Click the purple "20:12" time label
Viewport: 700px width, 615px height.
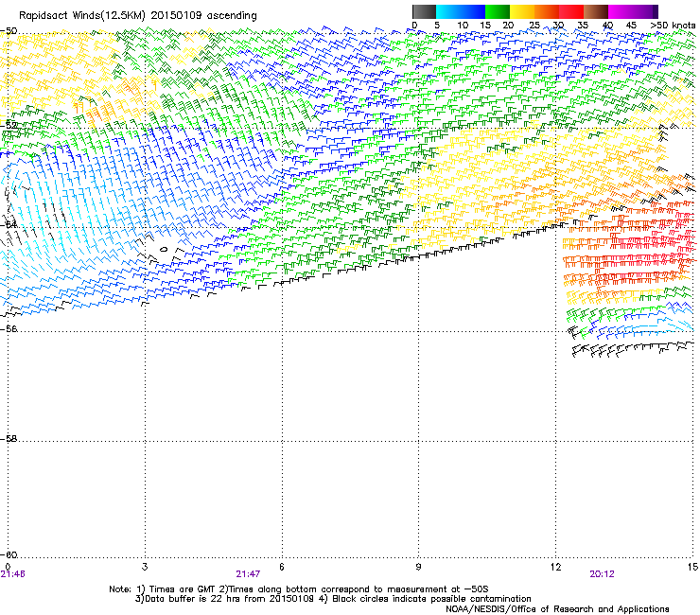click(x=602, y=574)
